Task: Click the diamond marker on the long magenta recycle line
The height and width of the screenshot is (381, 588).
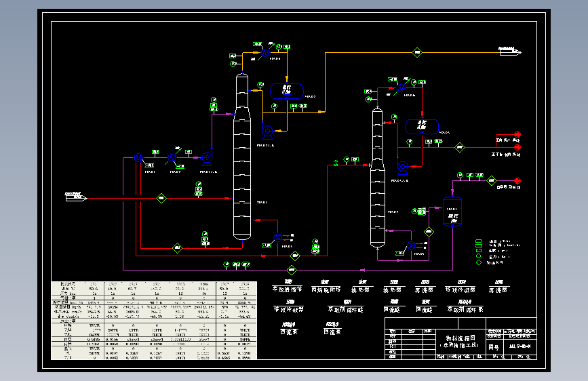Action: tap(292, 270)
